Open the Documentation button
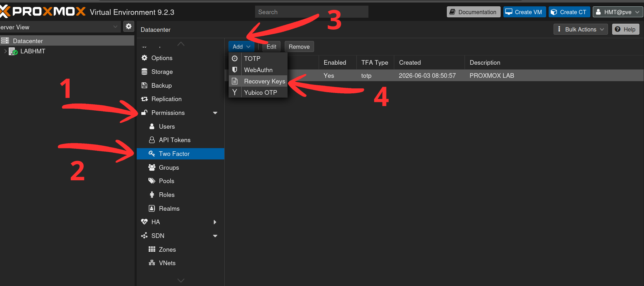 tap(473, 12)
